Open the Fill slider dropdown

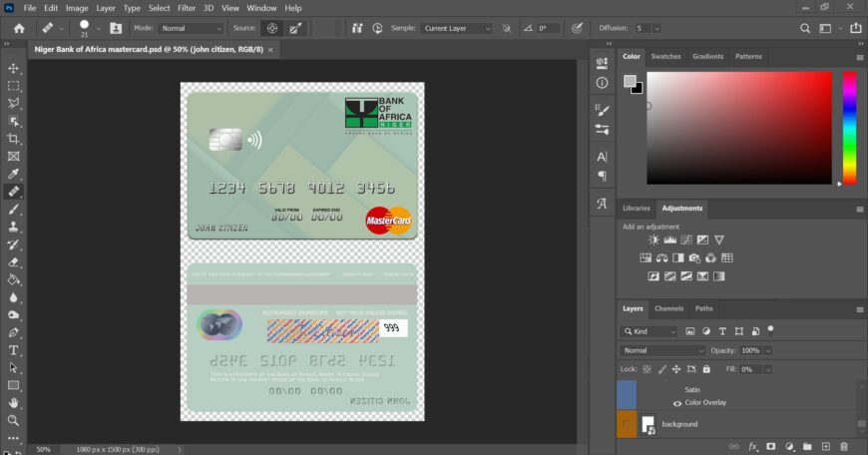[x=768, y=369]
